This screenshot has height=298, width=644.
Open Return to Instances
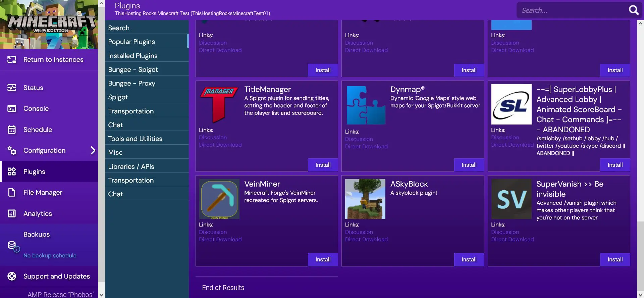click(x=49, y=59)
